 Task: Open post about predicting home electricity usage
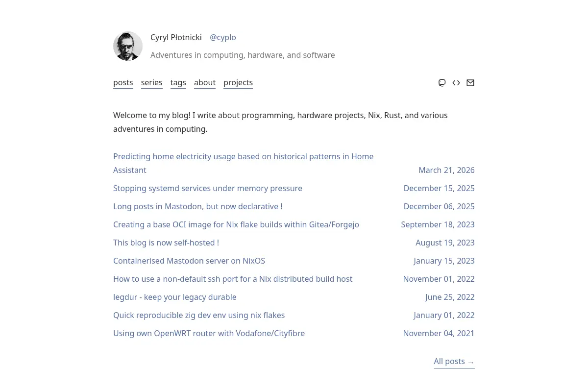click(x=244, y=163)
